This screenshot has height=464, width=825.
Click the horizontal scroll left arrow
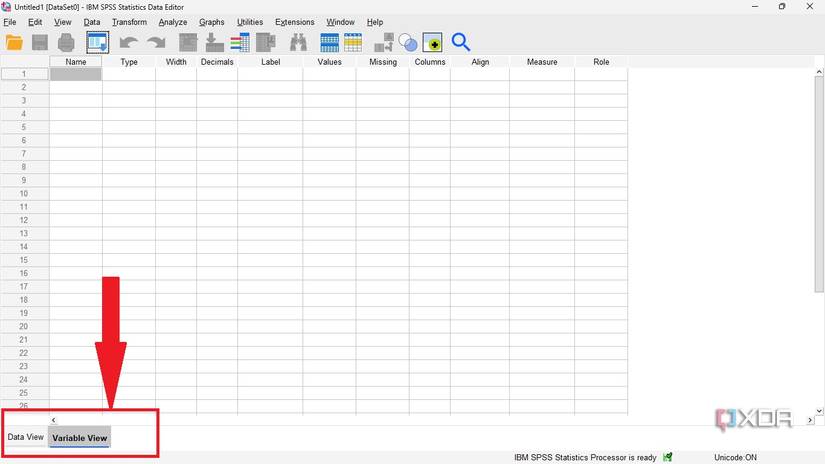(x=53, y=420)
